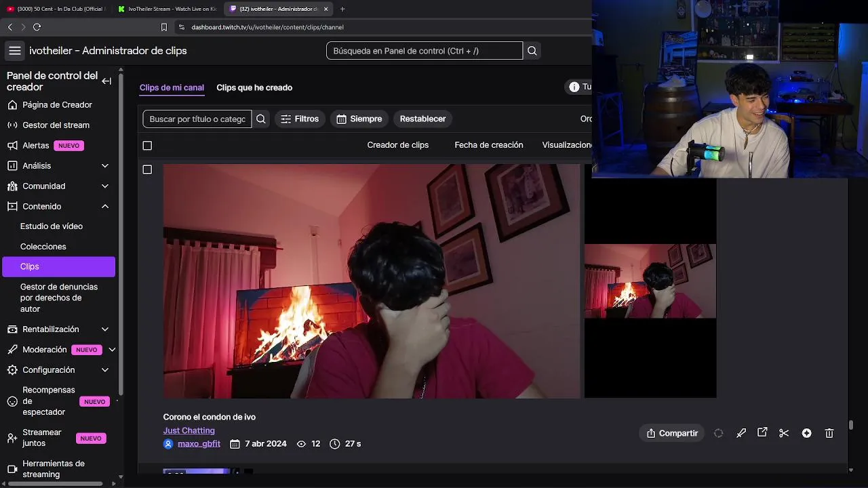Screen dimensions: 868x488
Task: Open the hamburger navigation menu
Action: tap(14, 51)
